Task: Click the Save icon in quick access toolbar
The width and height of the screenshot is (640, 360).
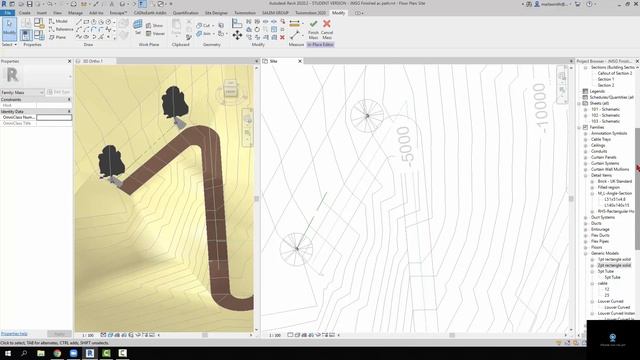Action: tap(29, 4)
